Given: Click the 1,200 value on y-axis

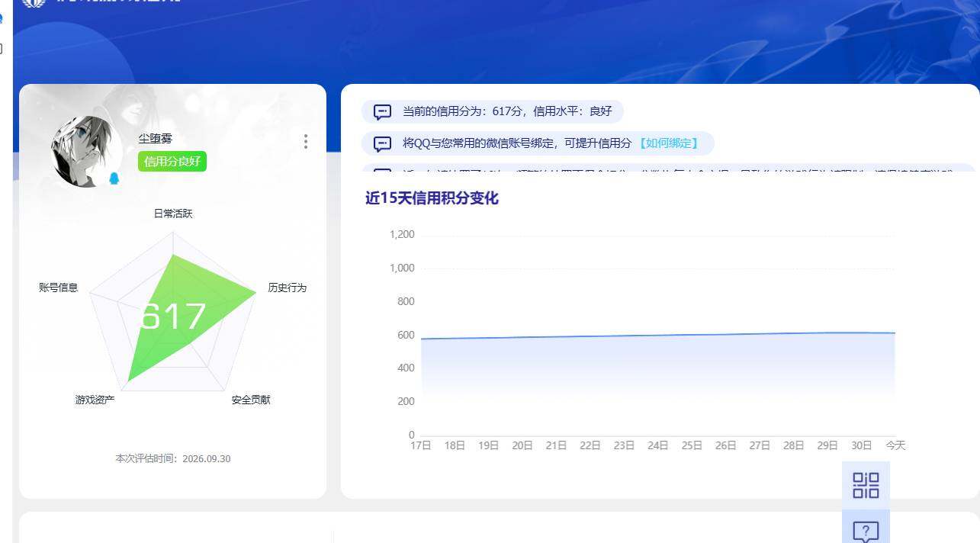Looking at the screenshot, I should tap(402, 234).
